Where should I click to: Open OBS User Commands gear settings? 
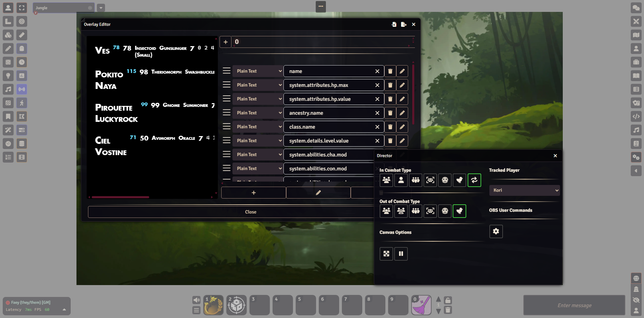496,231
